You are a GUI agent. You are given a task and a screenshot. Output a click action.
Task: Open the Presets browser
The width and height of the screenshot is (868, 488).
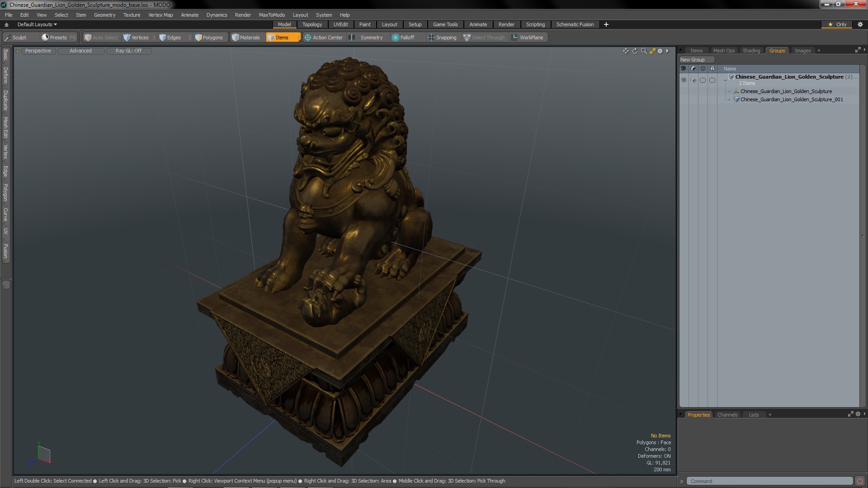[x=59, y=38]
